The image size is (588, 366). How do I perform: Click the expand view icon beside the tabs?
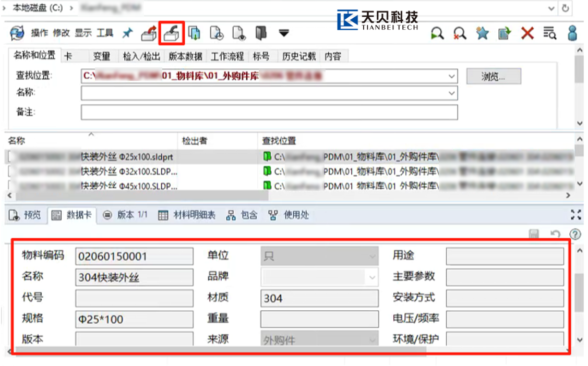pyautogui.click(x=575, y=215)
